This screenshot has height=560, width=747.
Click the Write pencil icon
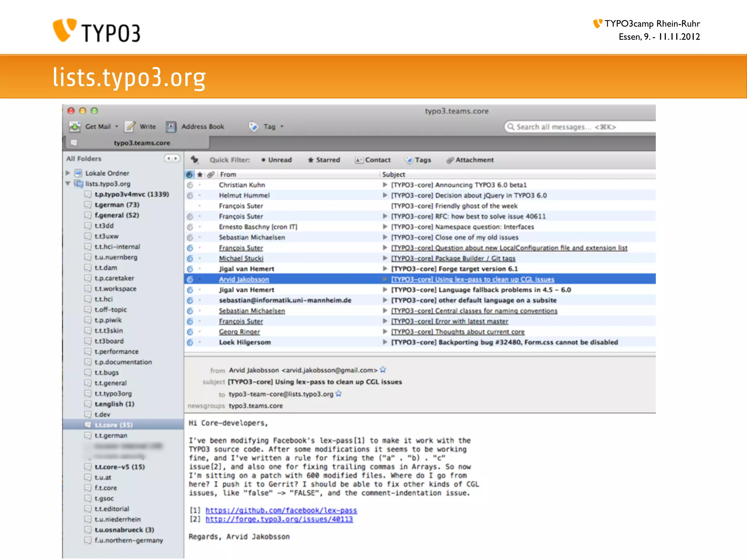130,127
